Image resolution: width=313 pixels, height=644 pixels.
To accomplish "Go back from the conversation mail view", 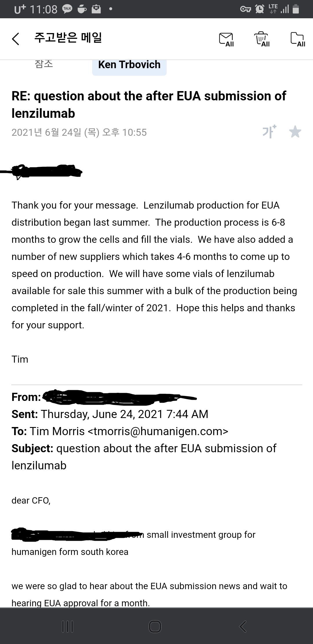I will point(16,39).
